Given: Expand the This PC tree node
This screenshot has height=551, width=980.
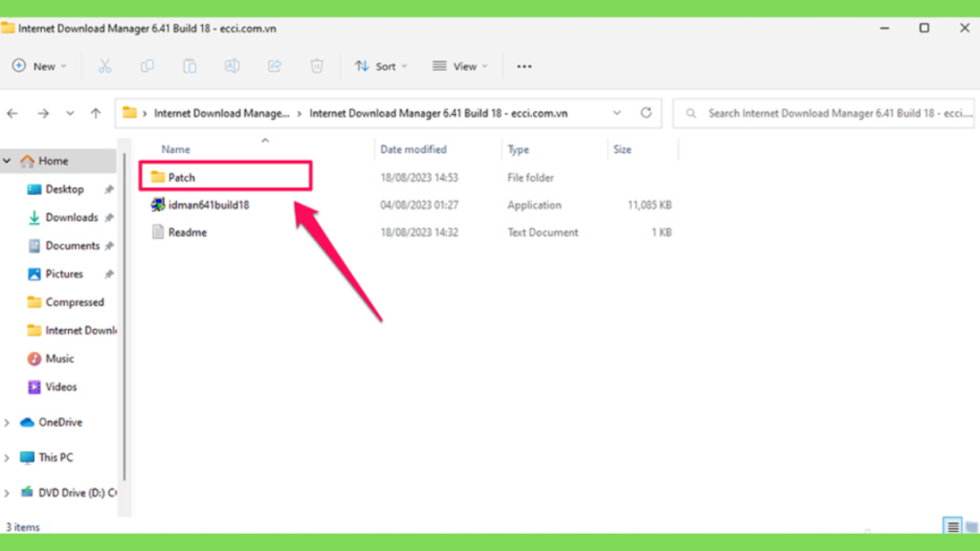Looking at the screenshot, I should coord(7,458).
